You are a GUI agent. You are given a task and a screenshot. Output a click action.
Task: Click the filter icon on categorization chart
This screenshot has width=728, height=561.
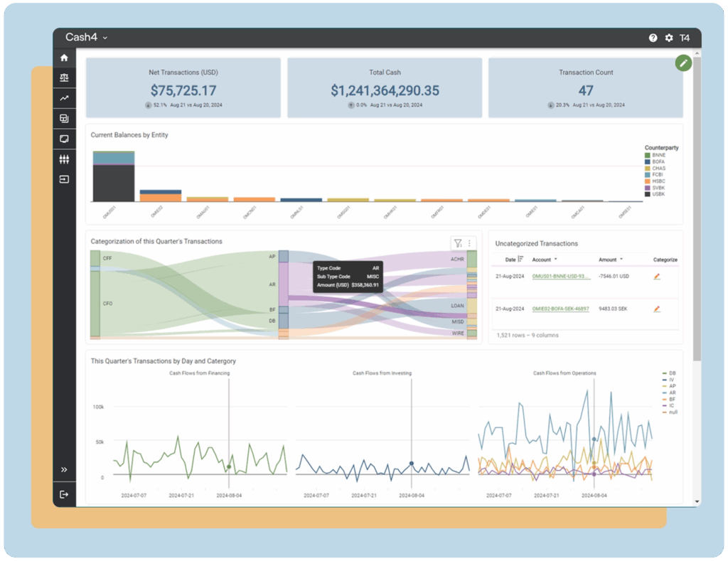pos(458,243)
